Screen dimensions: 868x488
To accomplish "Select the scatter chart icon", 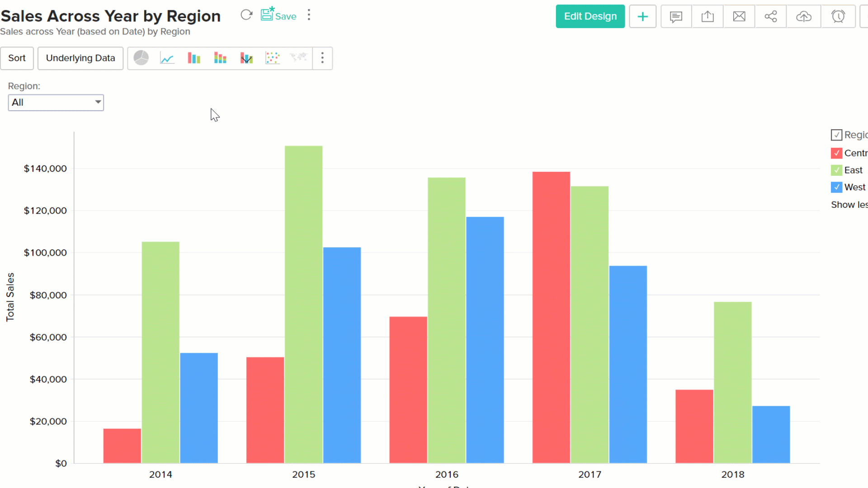I will click(x=273, y=58).
